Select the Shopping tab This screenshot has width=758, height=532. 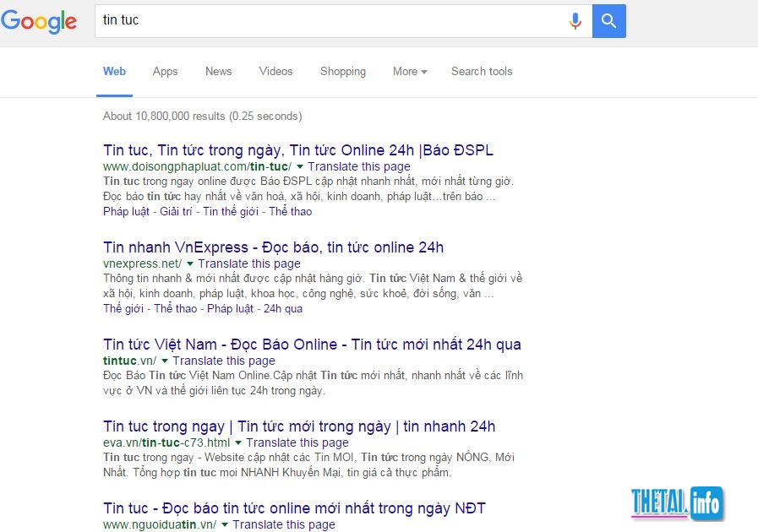pyautogui.click(x=343, y=72)
